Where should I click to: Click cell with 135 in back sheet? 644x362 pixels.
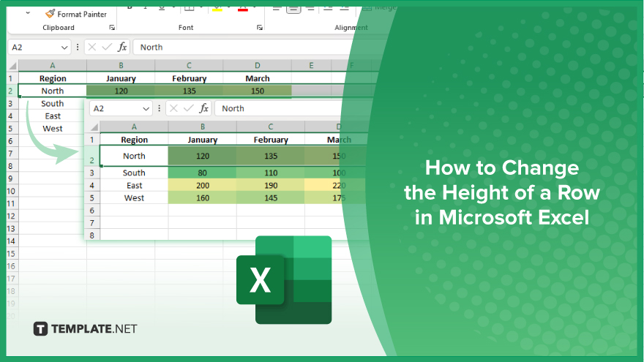click(x=189, y=91)
